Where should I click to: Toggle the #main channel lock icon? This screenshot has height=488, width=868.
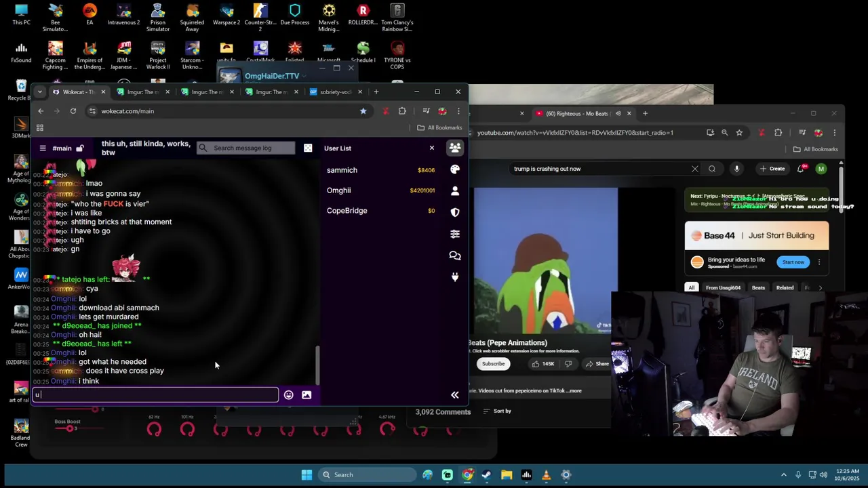[80, 148]
